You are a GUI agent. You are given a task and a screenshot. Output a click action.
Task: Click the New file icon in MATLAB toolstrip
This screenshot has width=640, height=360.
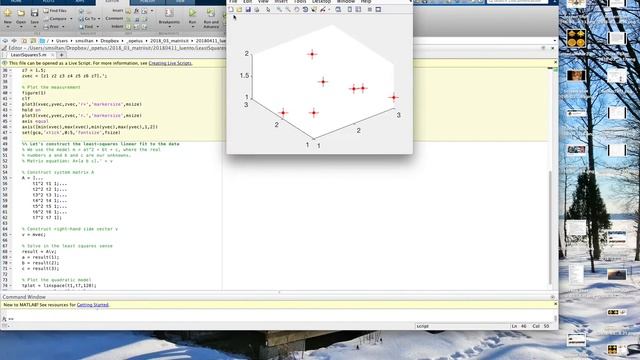8,13
